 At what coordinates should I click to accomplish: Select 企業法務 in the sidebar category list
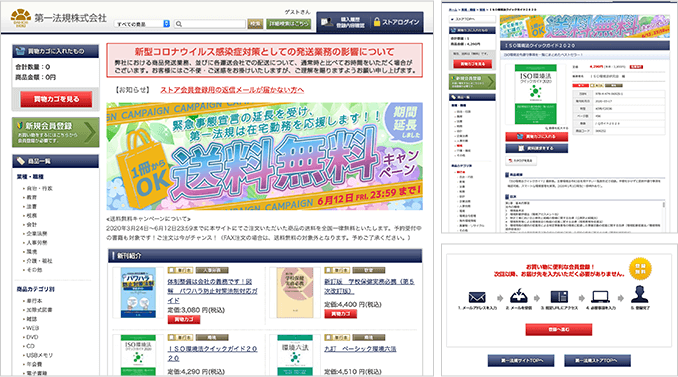coord(37,233)
